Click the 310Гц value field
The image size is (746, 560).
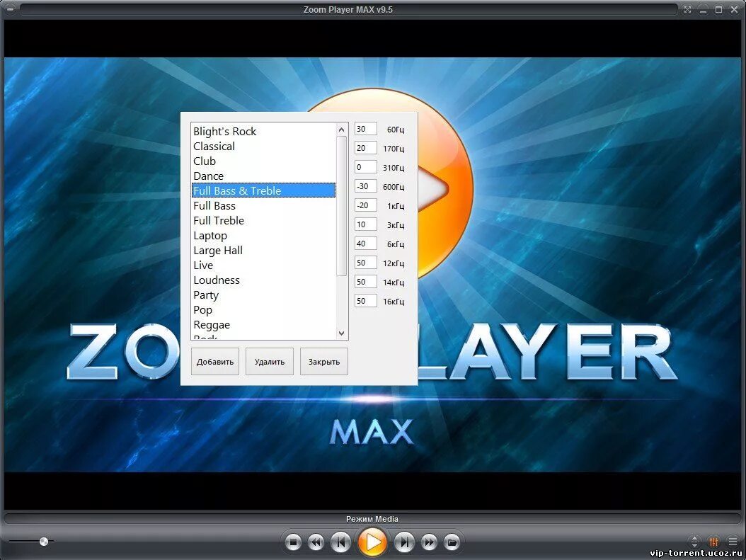tap(365, 167)
